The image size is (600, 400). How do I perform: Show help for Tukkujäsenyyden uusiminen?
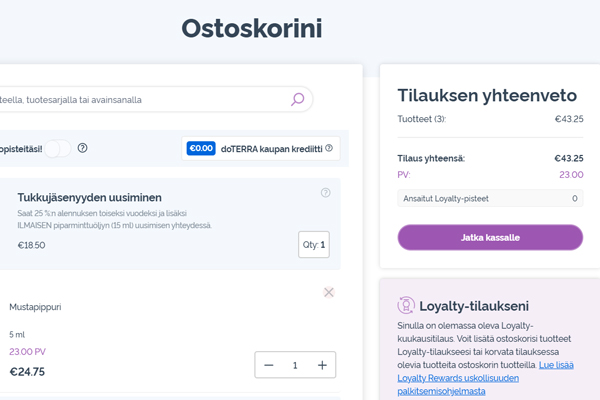(x=325, y=193)
